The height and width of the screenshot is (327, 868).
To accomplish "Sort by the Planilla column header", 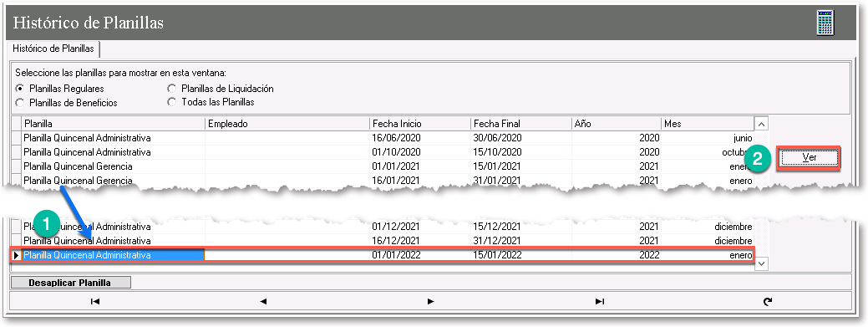I will (x=114, y=124).
